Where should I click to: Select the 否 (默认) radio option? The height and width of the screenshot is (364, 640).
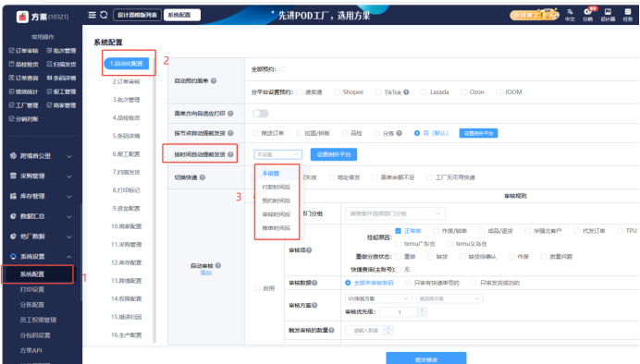tap(417, 133)
